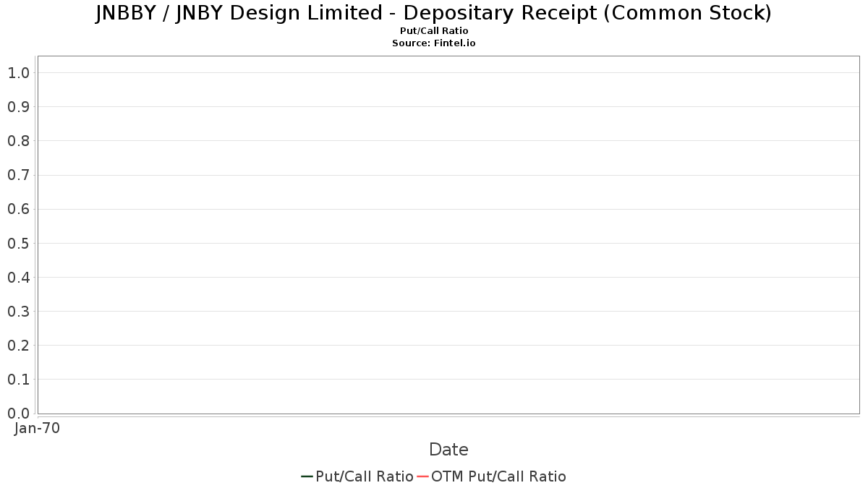Click the 0.1 y-axis label

coord(18,380)
